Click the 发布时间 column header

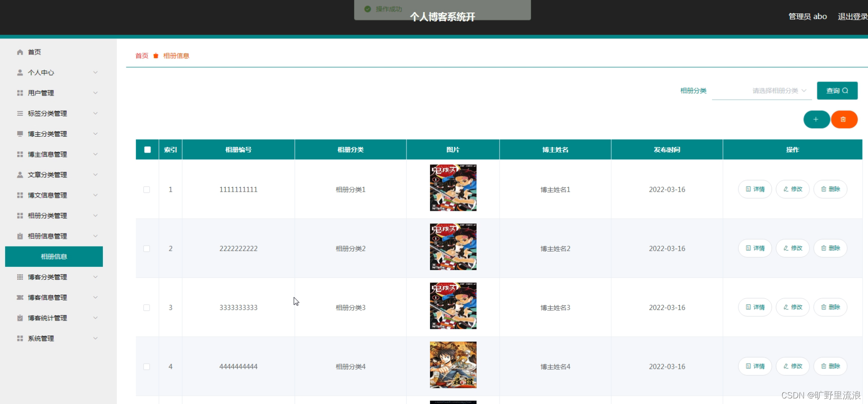[667, 150]
